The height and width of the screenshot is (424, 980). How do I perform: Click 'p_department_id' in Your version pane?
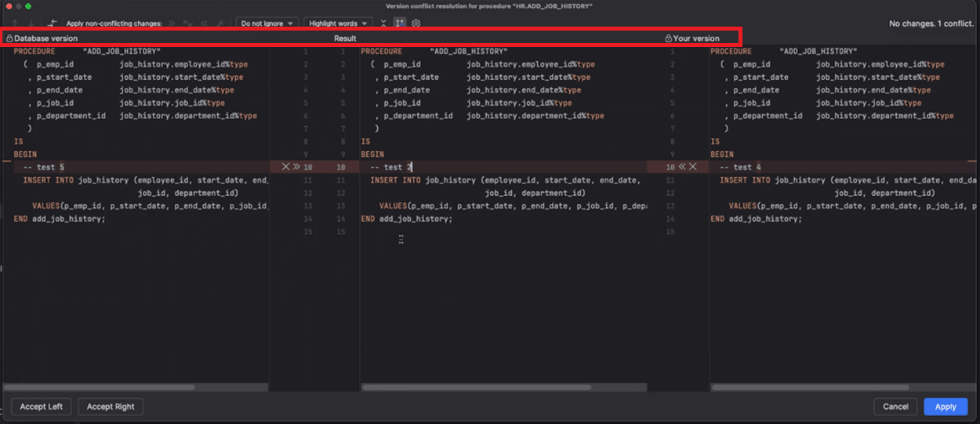point(768,116)
